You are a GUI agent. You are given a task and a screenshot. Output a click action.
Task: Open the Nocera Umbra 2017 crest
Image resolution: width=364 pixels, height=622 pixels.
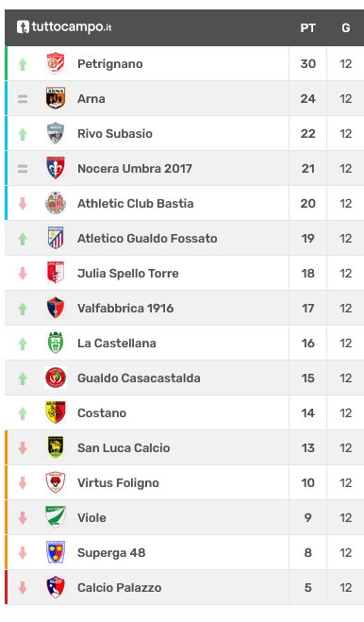pyautogui.click(x=56, y=168)
